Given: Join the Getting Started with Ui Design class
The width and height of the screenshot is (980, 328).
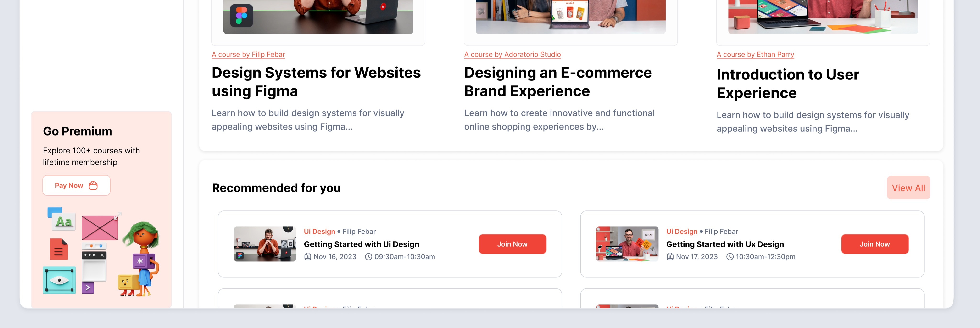Looking at the screenshot, I should pos(512,244).
